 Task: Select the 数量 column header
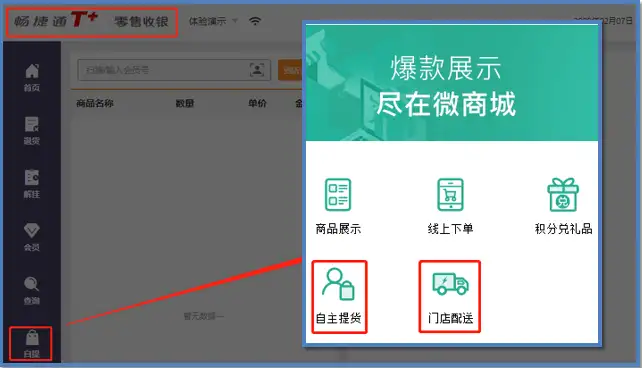pos(185,104)
